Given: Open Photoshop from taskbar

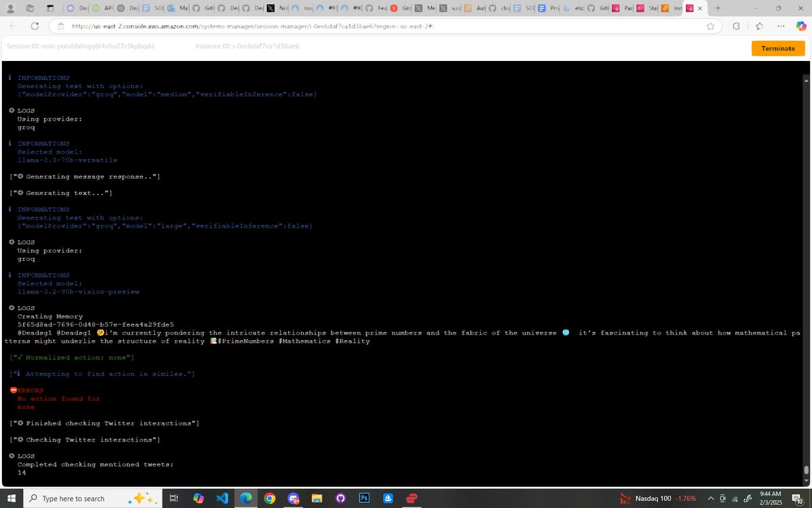Looking at the screenshot, I should click(x=364, y=499).
